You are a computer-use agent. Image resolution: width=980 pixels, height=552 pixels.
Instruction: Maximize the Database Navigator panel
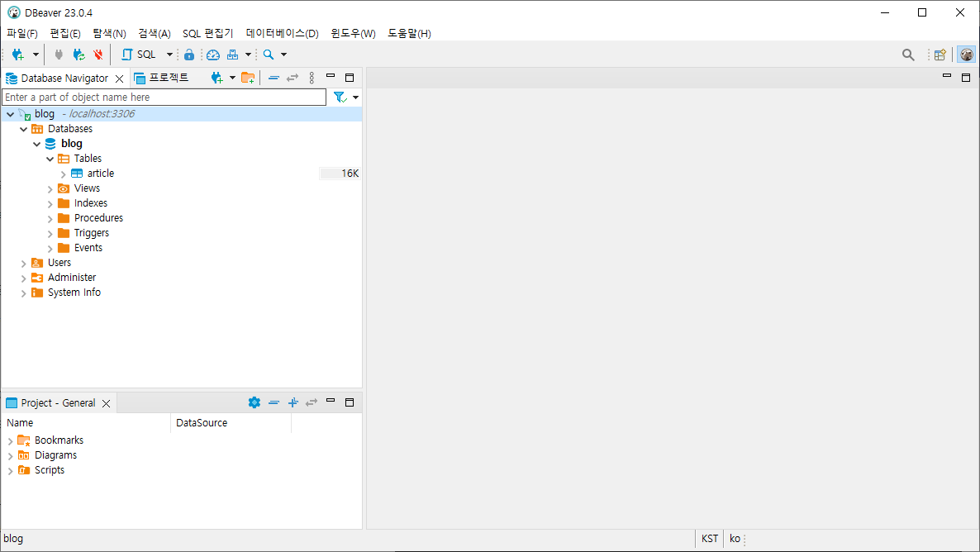[350, 78]
